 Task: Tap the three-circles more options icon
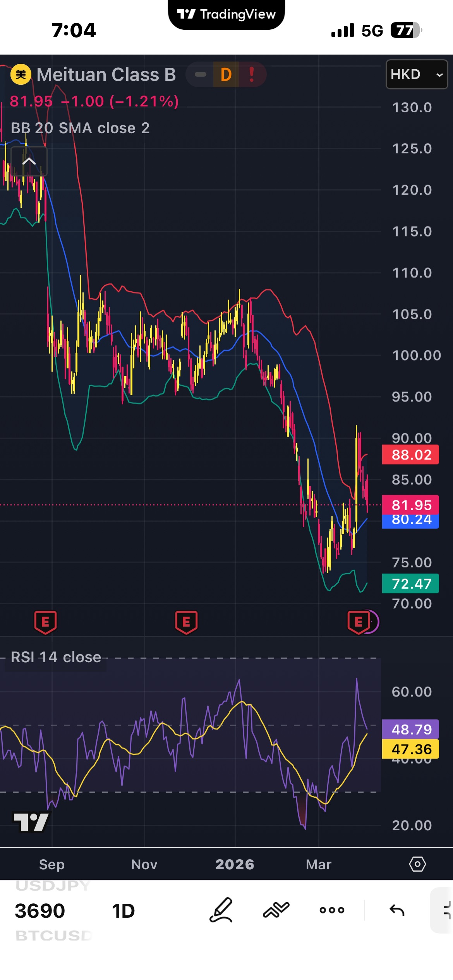point(332,910)
